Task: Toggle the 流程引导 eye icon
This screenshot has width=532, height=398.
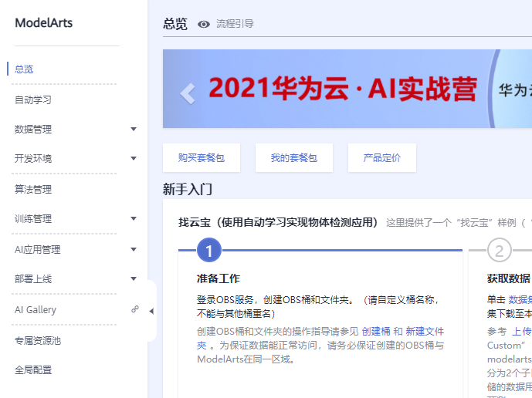Action: 204,24
